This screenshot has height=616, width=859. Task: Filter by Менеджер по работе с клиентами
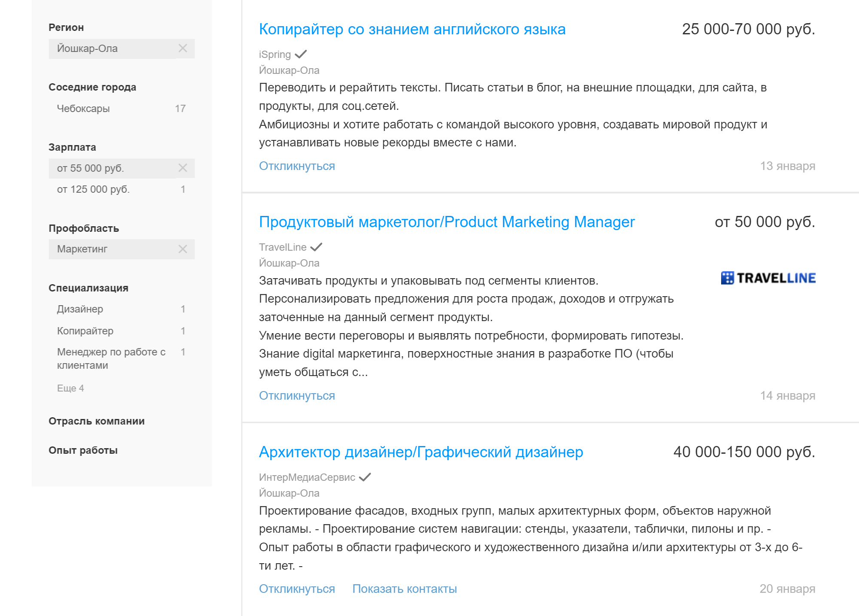coord(122,358)
